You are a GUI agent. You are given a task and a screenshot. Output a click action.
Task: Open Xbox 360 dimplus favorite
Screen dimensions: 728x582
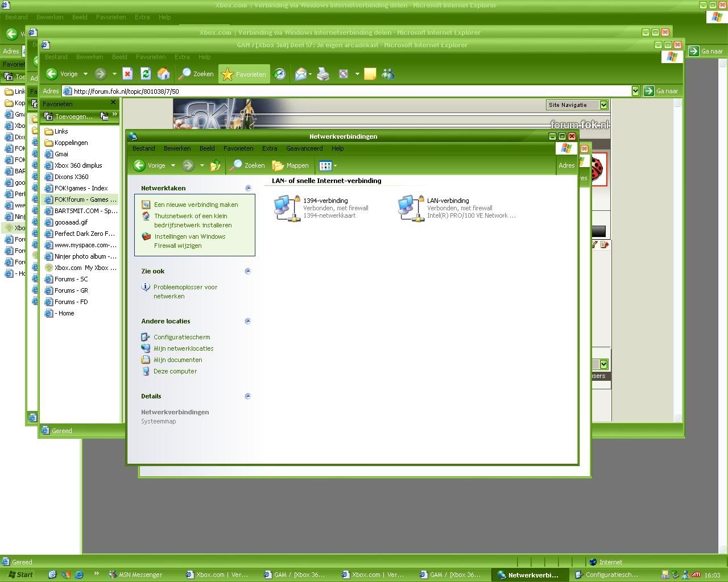coord(73,165)
